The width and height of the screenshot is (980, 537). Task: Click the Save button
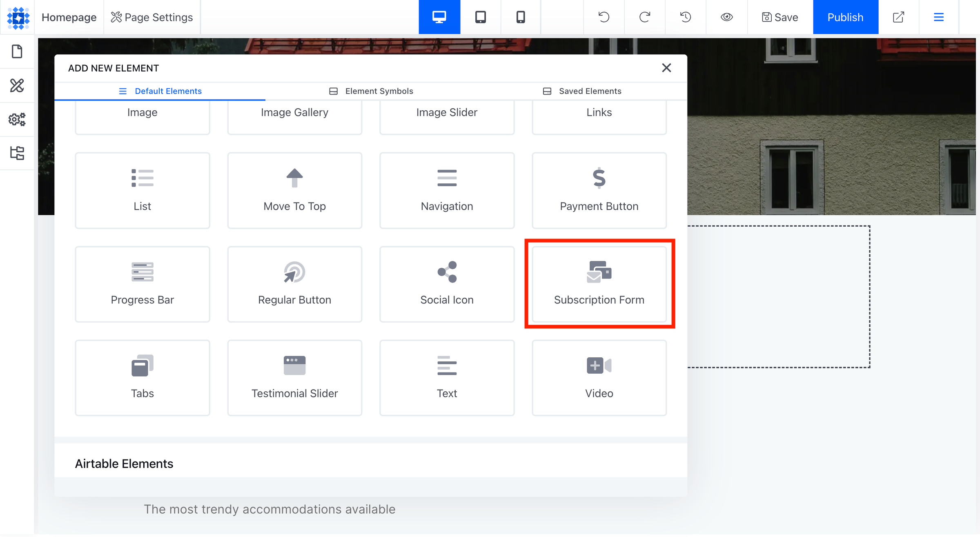[x=780, y=16]
